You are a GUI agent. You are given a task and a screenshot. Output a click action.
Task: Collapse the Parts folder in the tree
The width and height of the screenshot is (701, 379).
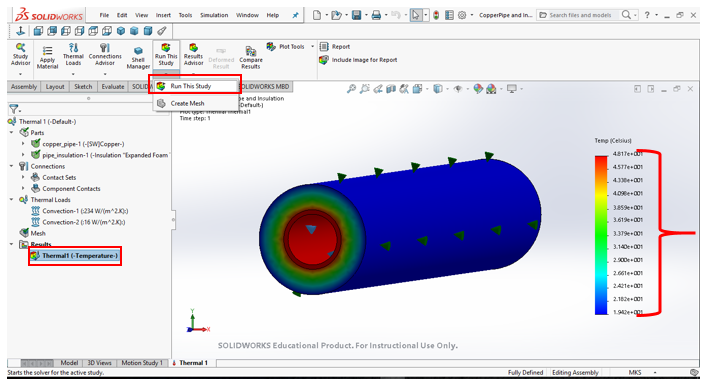click(x=11, y=133)
